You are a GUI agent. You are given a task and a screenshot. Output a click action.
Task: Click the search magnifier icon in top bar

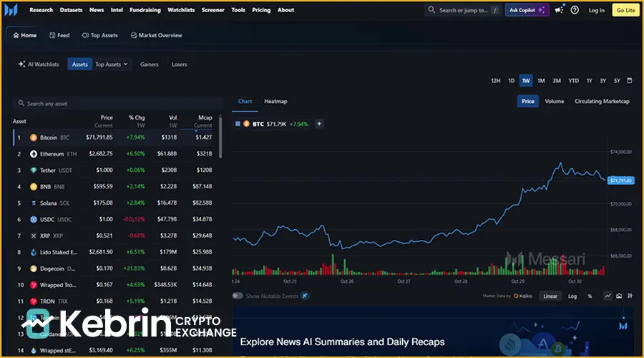[431, 9]
